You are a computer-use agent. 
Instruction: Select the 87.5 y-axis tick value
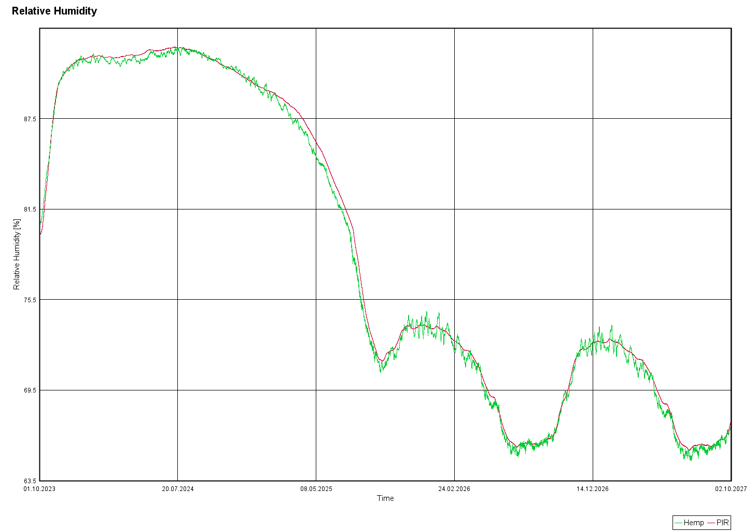pyautogui.click(x=30, y=119)
